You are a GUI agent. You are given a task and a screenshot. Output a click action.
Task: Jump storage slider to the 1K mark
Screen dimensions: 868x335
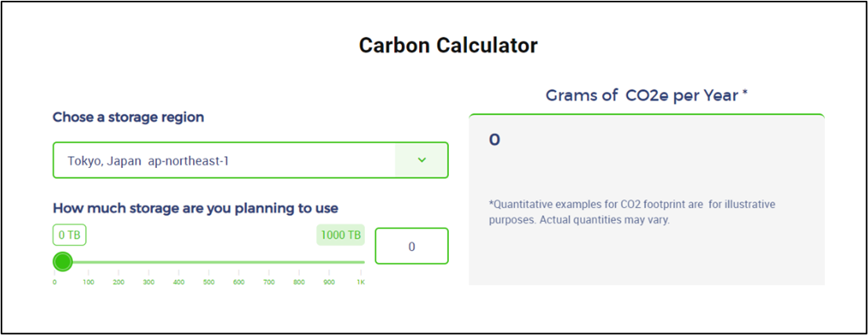pos(361,262)
